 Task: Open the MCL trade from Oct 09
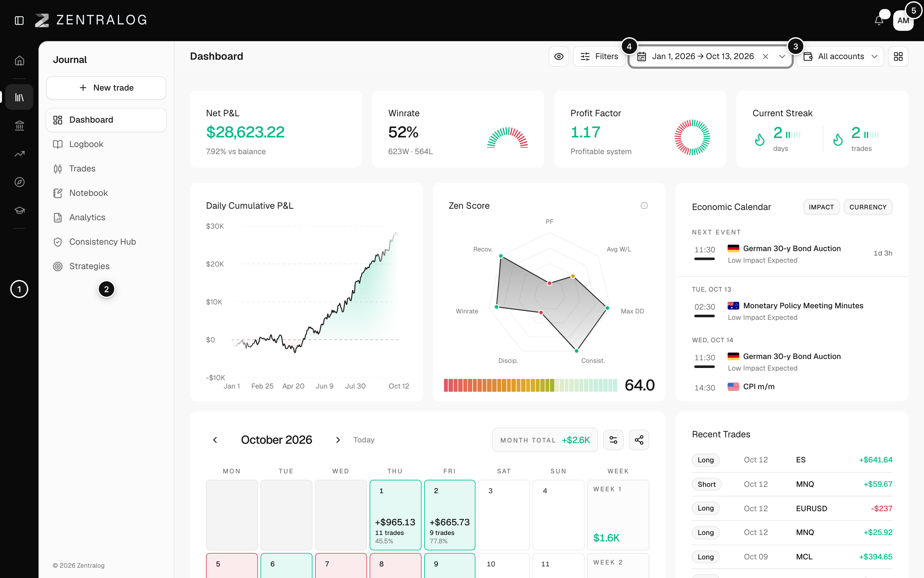tap(792, 557)
